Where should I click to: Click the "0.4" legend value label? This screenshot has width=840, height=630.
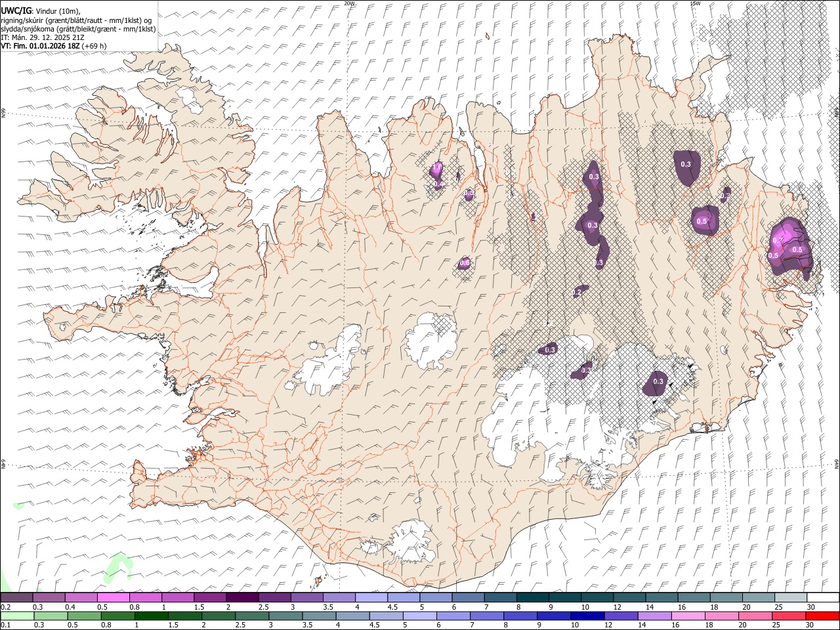(x=70, y=607)
